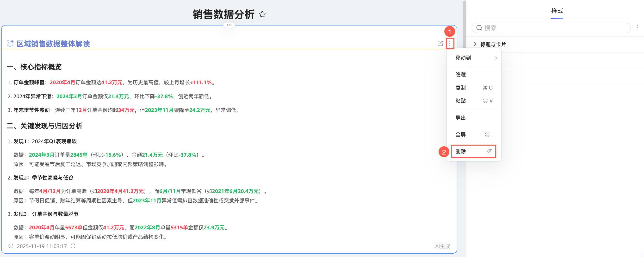Open the style panel's vertical dots menu

click(x=638, y=28)
